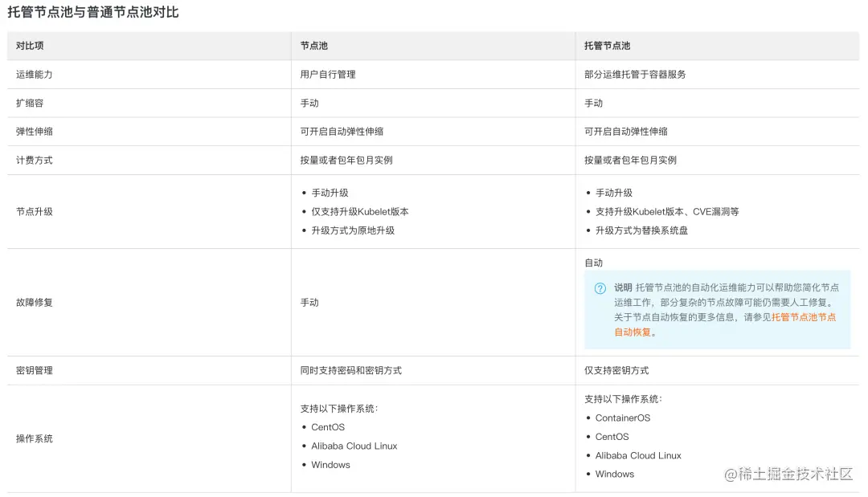This screenshot has height=497, width=868.
Task: Click the 故障修复 row label
Action: [35, 303]
